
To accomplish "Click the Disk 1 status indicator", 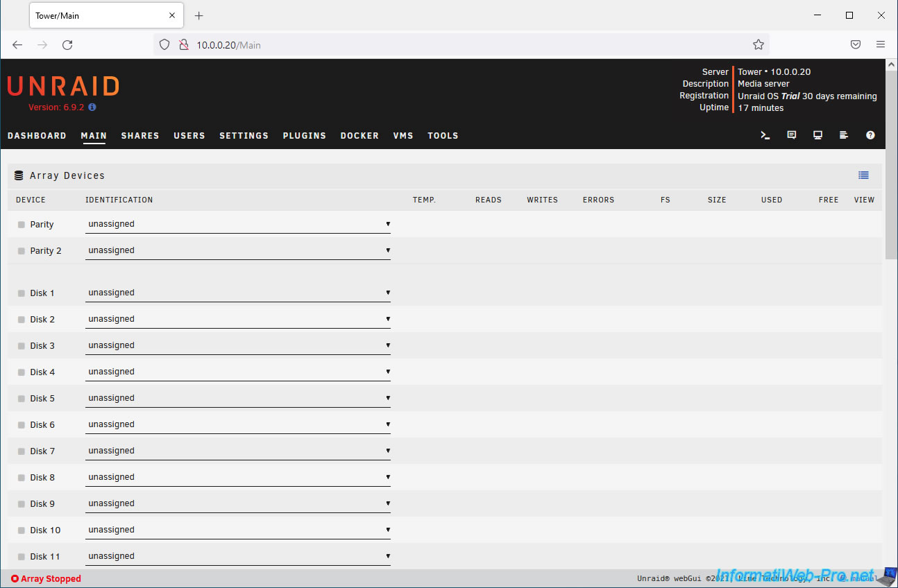I will point(22,293).
